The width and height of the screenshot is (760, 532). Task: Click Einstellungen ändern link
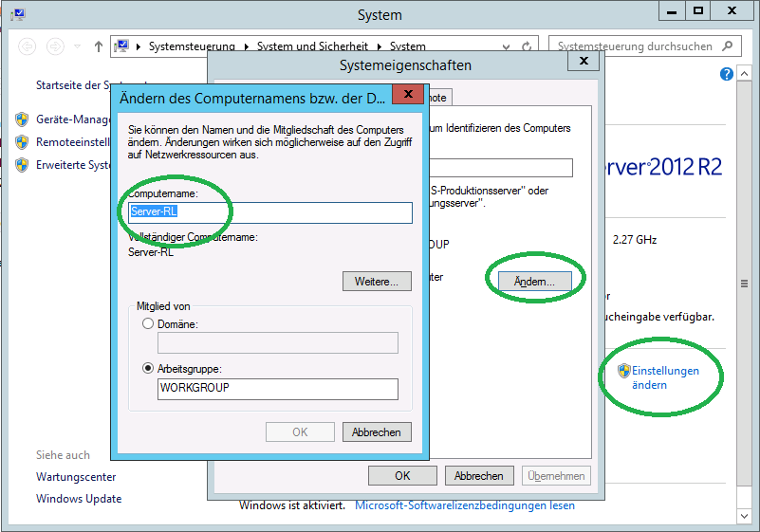point(664,377)
